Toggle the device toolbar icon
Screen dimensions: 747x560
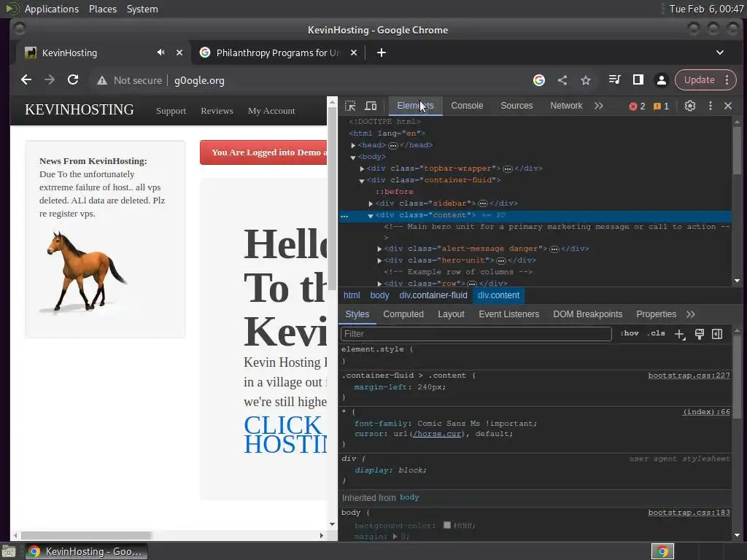click(x=371, y=106)
